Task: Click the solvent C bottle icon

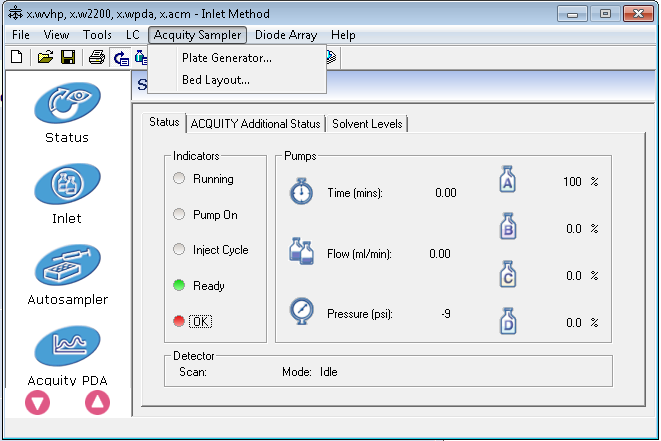Action: point(508,274)
